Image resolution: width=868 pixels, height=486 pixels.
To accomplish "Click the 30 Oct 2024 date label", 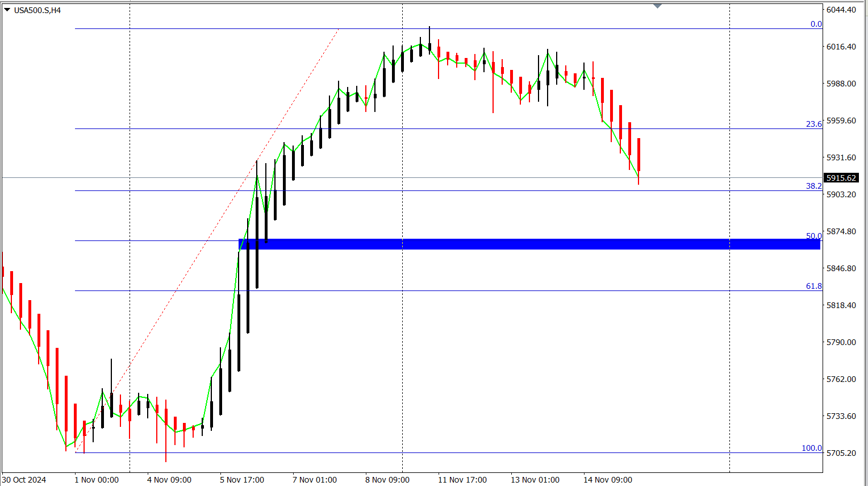I will click(x=24, y=480).
